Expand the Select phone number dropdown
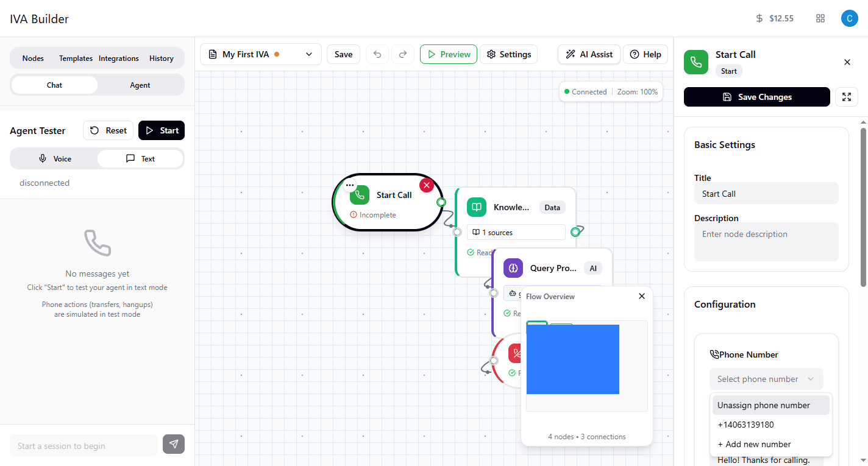This screenshot has width=868, height=466. pyautogui.click(x=766, y=379)
